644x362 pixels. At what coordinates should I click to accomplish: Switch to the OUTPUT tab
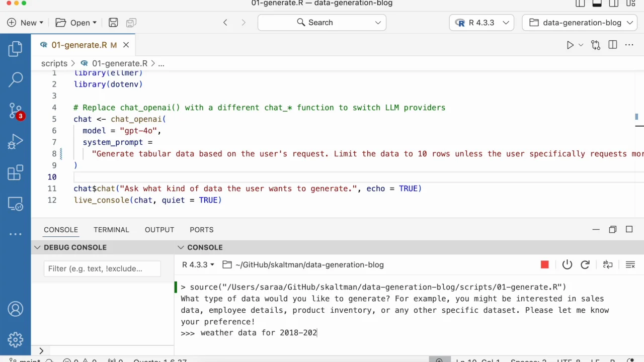(x=159, y=230)
